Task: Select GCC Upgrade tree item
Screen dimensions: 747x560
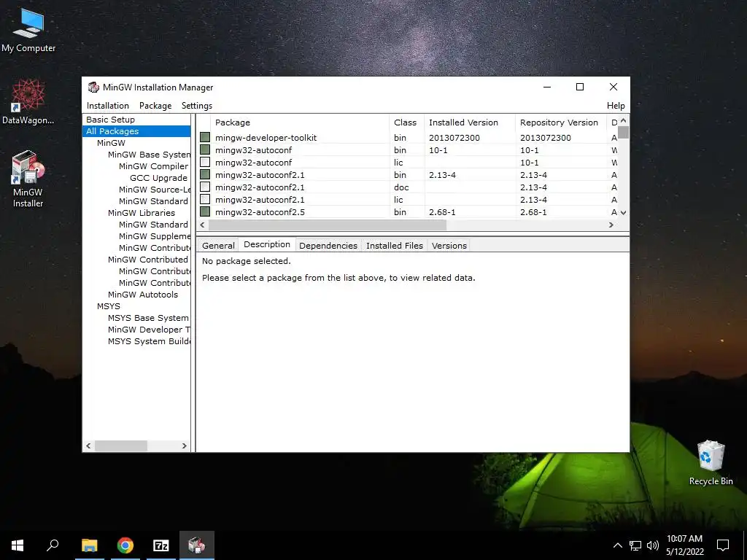Action: point(158,178)
